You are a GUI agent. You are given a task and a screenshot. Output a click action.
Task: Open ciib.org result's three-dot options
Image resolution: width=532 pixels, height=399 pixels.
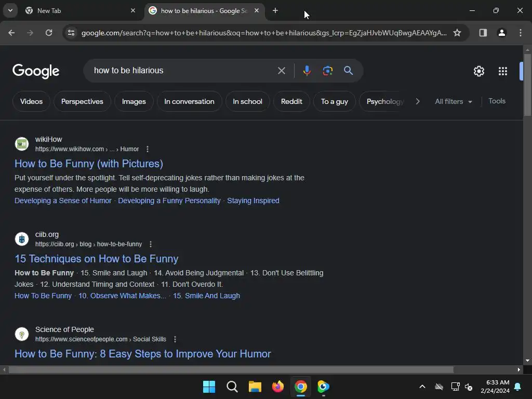coord(151,244)
